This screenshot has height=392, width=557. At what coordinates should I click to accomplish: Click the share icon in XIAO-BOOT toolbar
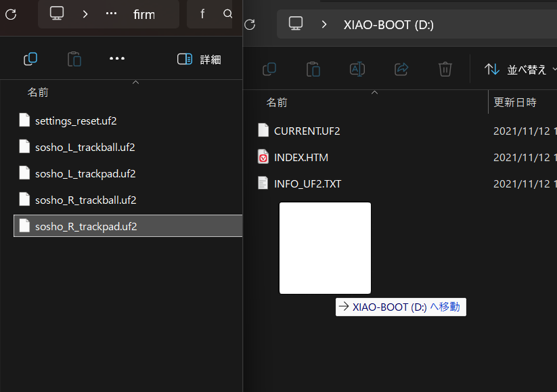tap(401, 68)
